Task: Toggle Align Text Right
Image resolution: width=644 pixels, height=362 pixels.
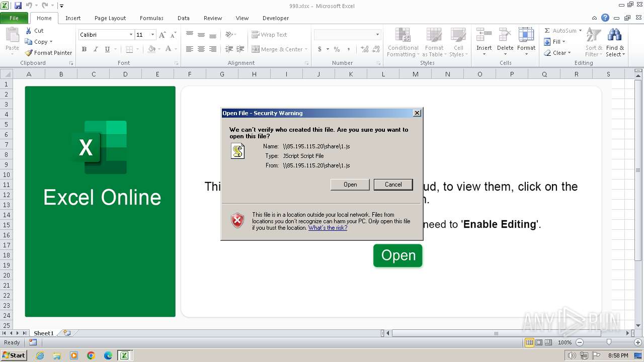Action: click(213, 49)
